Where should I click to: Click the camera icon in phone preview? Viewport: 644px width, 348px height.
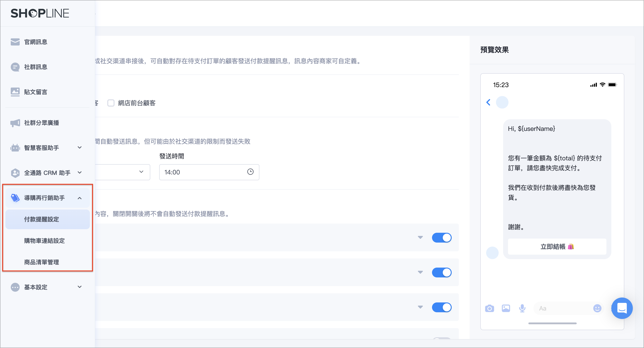pos(489,308)
